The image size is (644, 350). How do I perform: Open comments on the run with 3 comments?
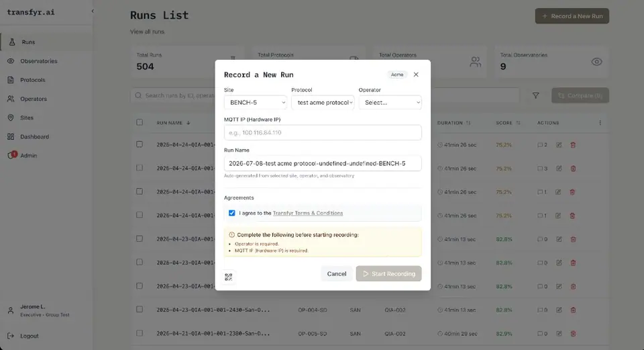(542, 168)
